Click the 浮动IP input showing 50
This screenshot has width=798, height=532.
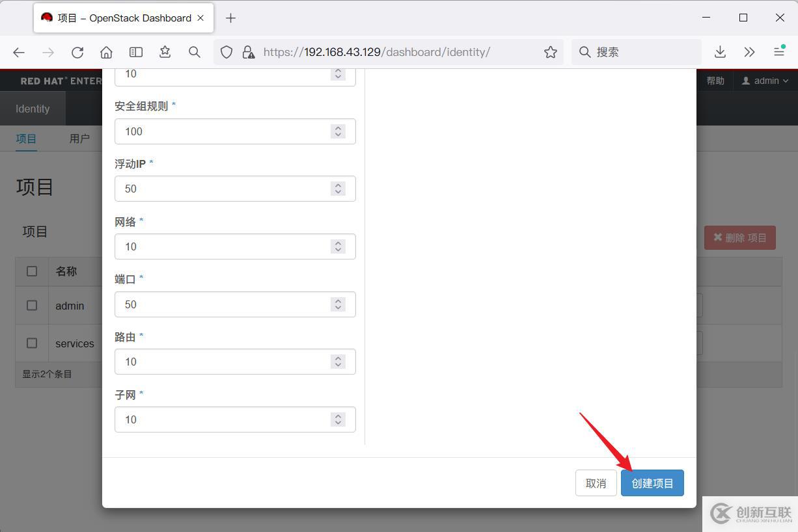pyautogui.click(x=235, y=189)
